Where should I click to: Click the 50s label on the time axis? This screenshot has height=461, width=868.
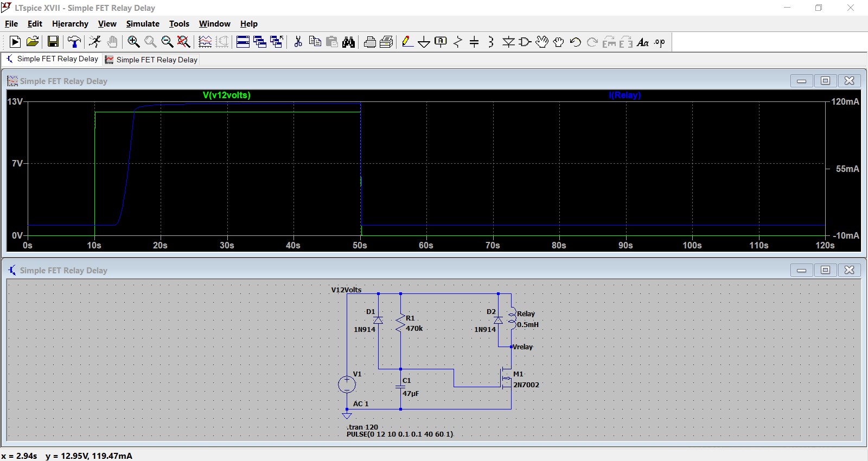pos(360,245)
